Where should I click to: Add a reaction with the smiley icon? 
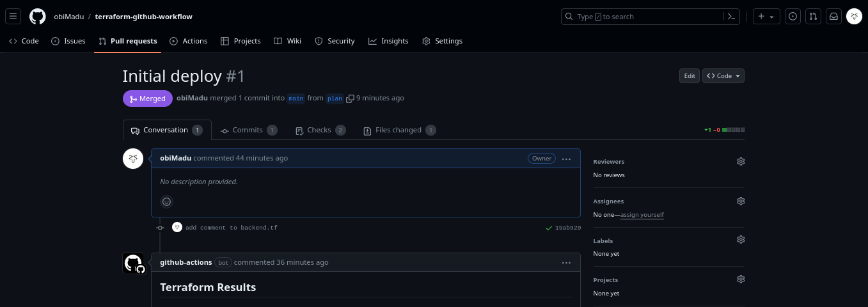(166, 201)
